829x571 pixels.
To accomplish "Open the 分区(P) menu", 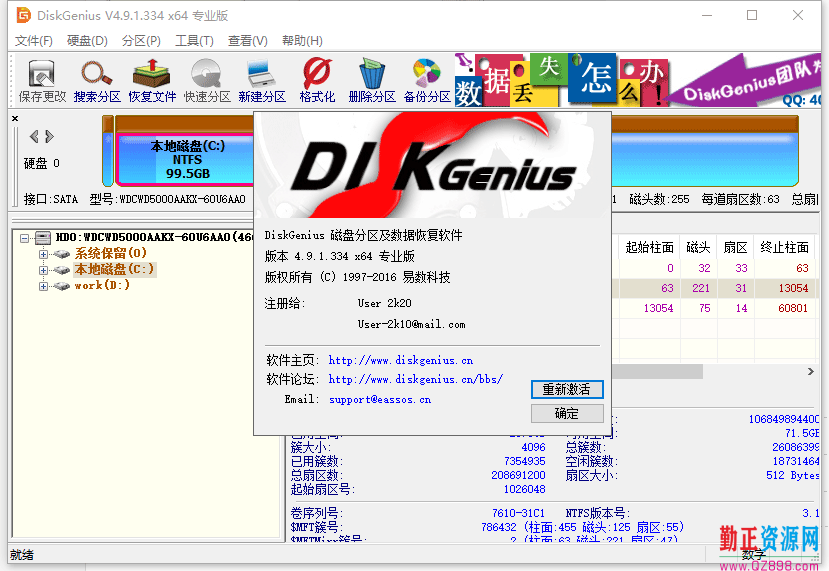I will click(141, 41).
